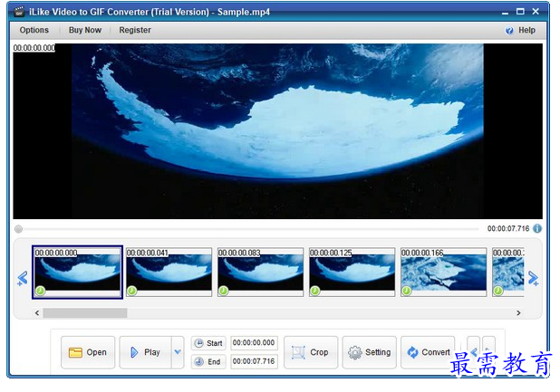560x392 pixels.
Task: Click the clapperboard app icon in title bar
Action: [20, 12]
